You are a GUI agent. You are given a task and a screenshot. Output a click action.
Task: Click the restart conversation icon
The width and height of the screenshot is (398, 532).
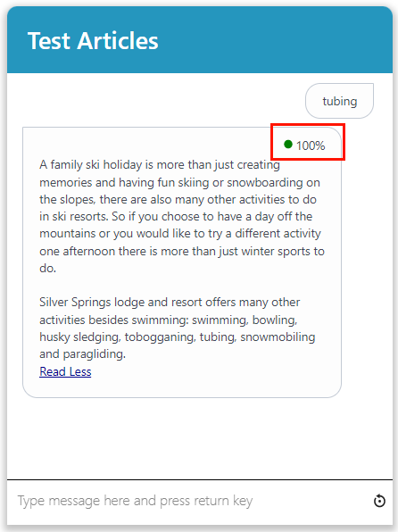(x=379, y=501)
